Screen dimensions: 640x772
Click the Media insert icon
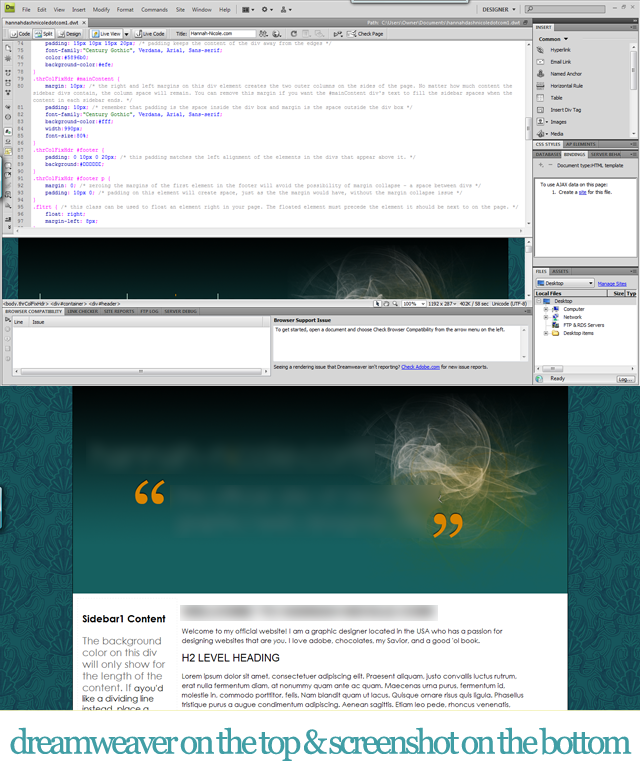pyautogui.click(x=541, y=134)
